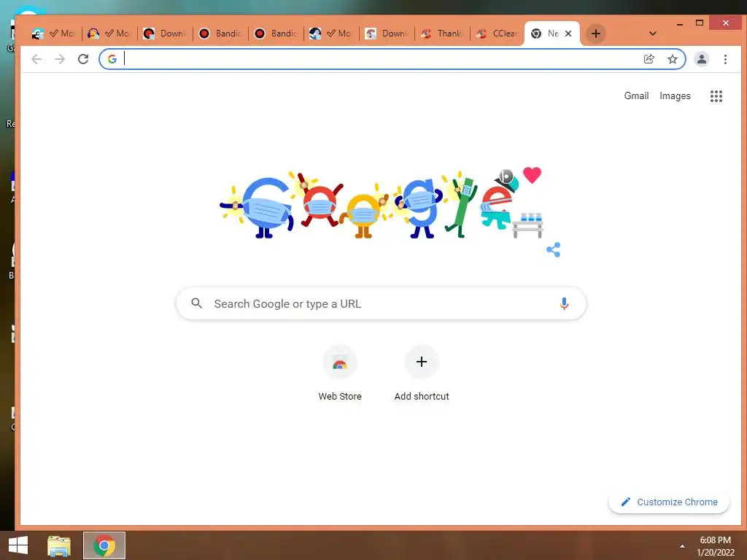Reload the page with the refresh icon
This screenshot has width=747, height=560.
pyautogui.click(x=83, y=59)
